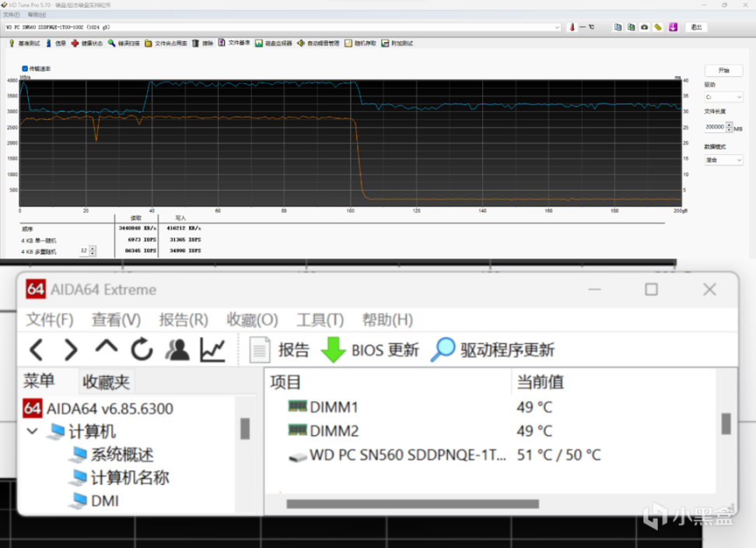The width and height of the screenshot is (756, 548).
Task: Open AIDA64 收藏(O) menu
Action: coord(252,320)
